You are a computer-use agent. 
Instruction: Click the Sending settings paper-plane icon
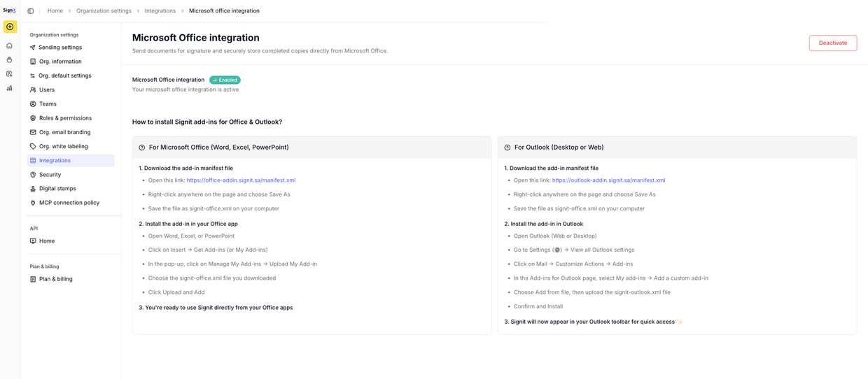pyautogui.click(x=33, y=48)
